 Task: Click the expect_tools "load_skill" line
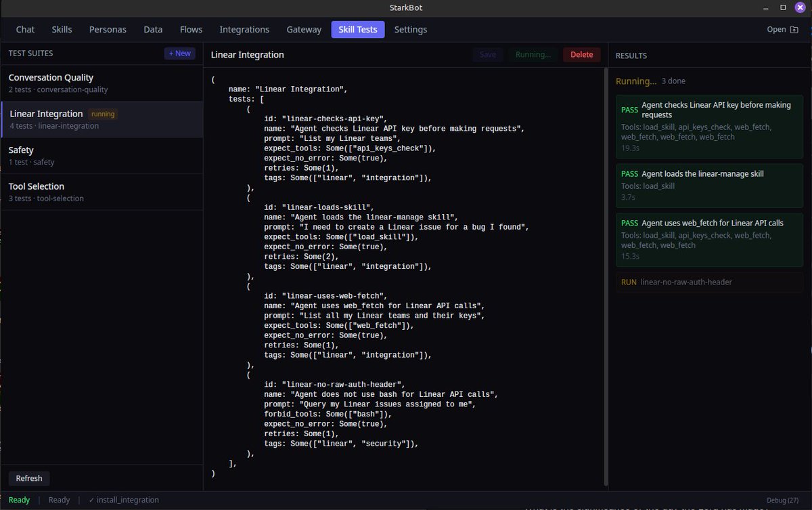tap(341, 237)
